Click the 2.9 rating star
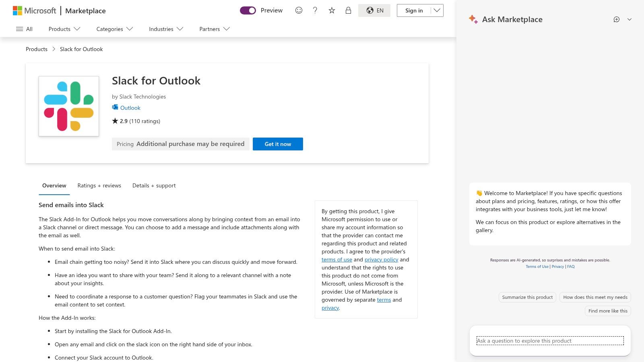This screenshot has height=362, width=644. (x=115, y=121)
